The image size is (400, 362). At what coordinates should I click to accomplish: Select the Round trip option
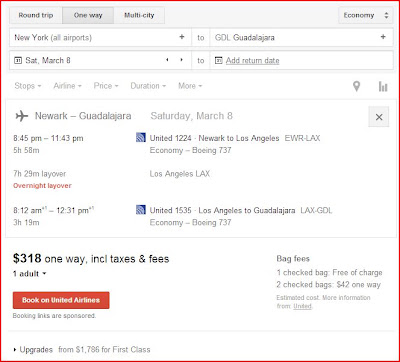(36, 15)
